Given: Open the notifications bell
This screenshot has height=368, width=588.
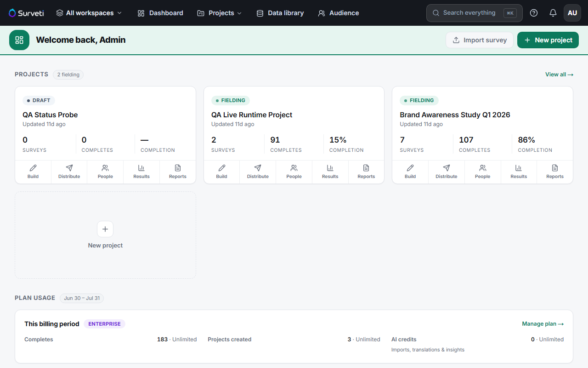Looking at the screenshot, I should (553, 13).
